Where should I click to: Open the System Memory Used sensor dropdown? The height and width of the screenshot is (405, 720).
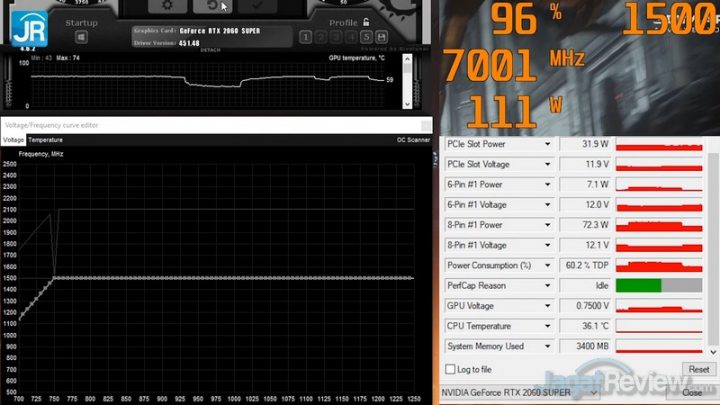point(547,346)
